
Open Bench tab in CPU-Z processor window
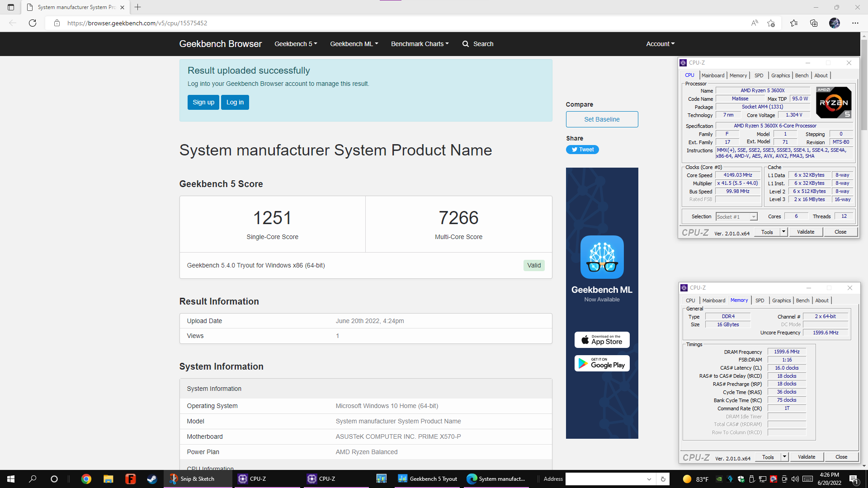(802, 75)
